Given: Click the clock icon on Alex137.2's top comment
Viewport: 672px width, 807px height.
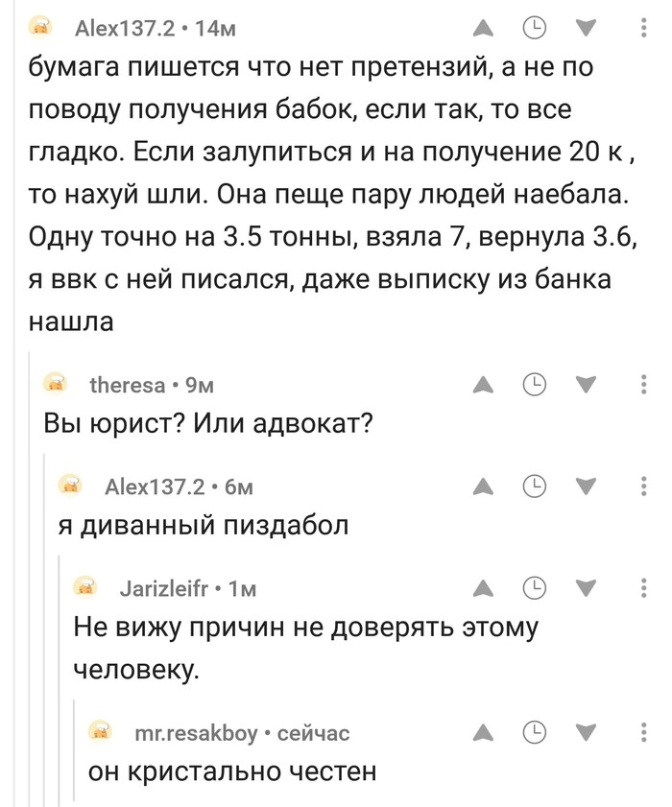Looking at the screenshot, I should point(534,26).
